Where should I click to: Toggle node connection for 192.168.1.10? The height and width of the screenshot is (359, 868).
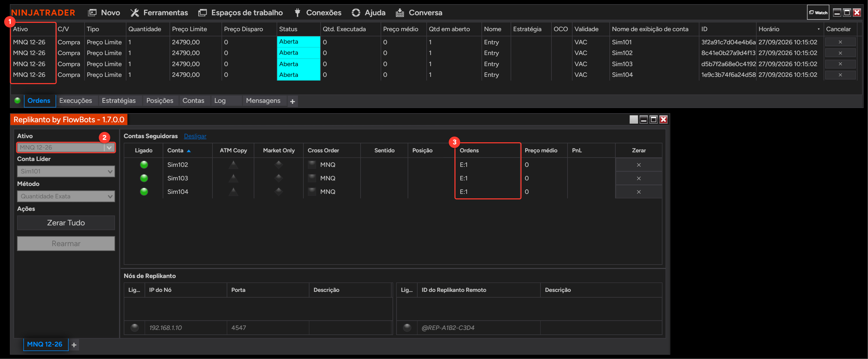click(134, 327)
